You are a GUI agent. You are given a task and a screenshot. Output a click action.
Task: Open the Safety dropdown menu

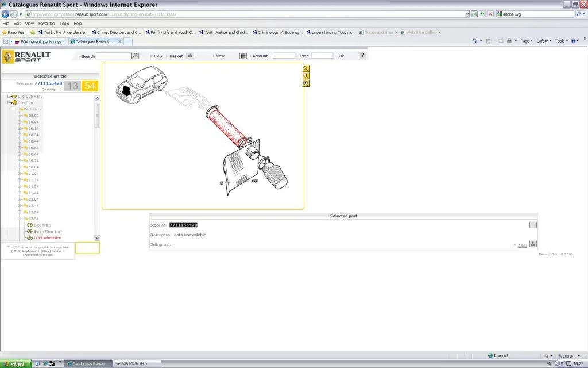pyautogui.click(x=543, y=41)
